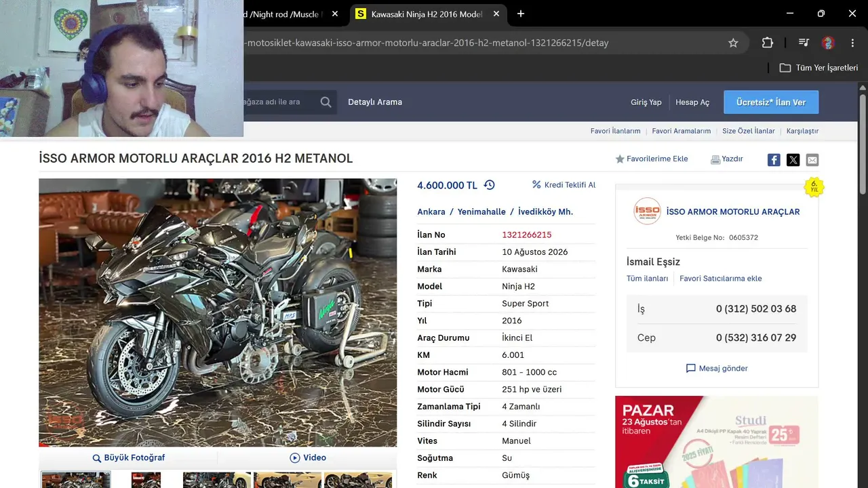Click the Zamanlama Tipi value 4 Zamanlı

pyautogui.click(x=521, y=407)
